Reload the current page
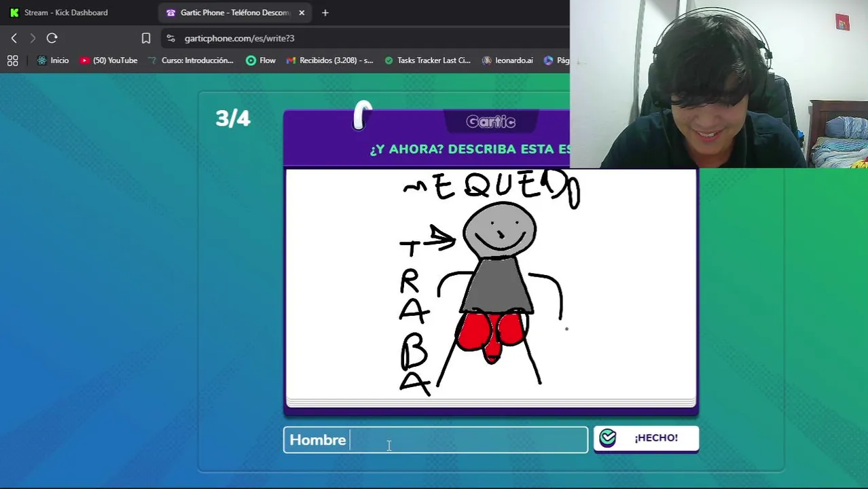 (52, 38)
